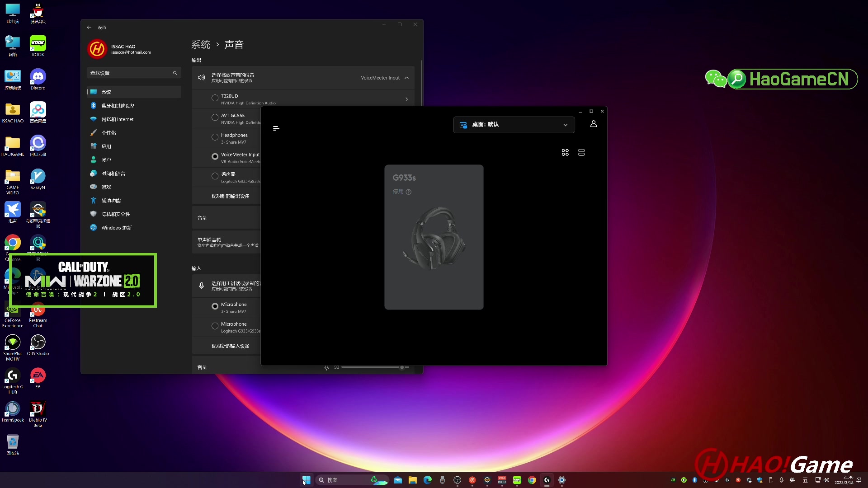
Task: Mute the input microphone icon
Action: [x=326, y=367]
